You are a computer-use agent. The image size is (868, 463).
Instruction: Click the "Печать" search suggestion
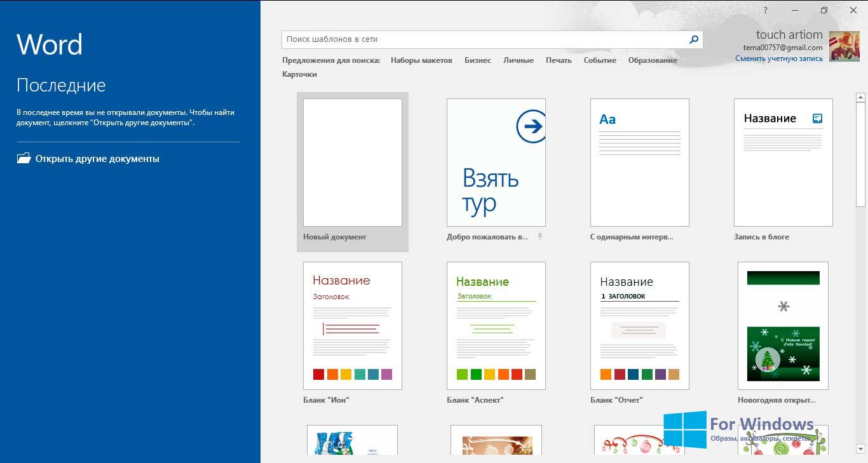559,60
